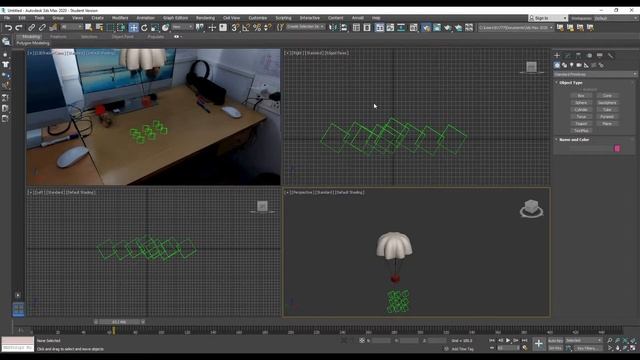Choose the Select Object tool
Image resolution: width=640 pixels, height=360 pixels.
tap(89, 28)
